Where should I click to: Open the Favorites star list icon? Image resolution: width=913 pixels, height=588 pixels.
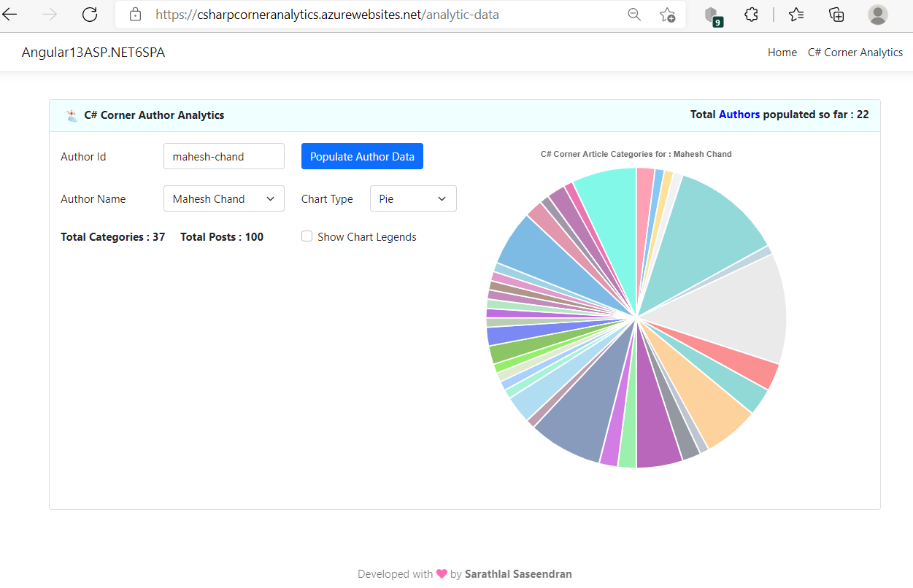click(x=796, y=15)
